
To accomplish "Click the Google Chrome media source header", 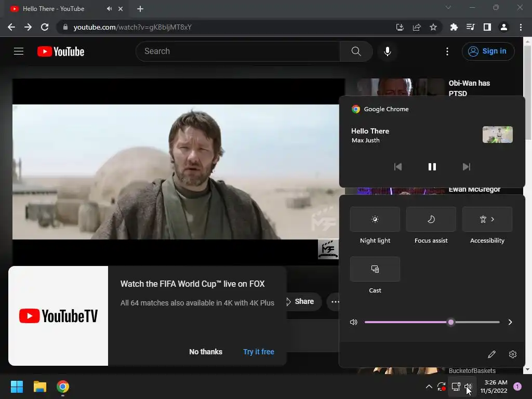I will coord(380,109).
